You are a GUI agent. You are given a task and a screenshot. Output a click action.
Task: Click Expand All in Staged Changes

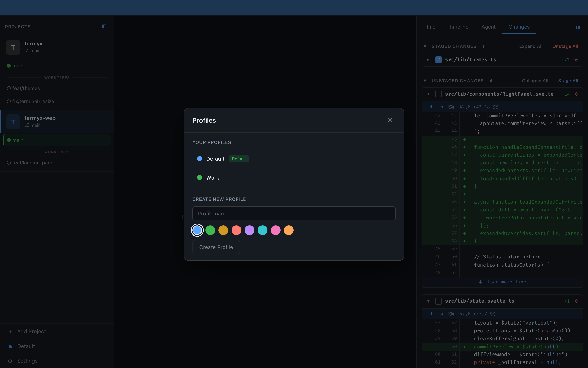(x=531, y=46)
